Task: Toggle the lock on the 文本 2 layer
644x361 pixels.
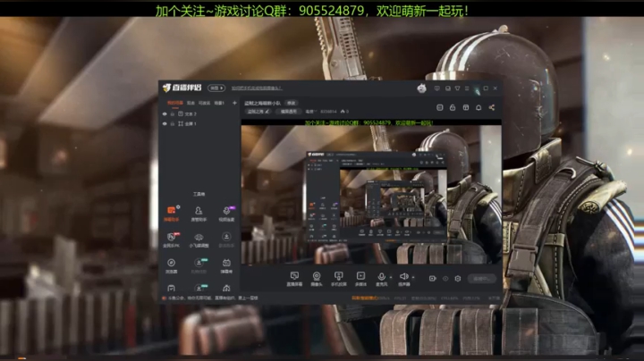Action: point(173,114)
